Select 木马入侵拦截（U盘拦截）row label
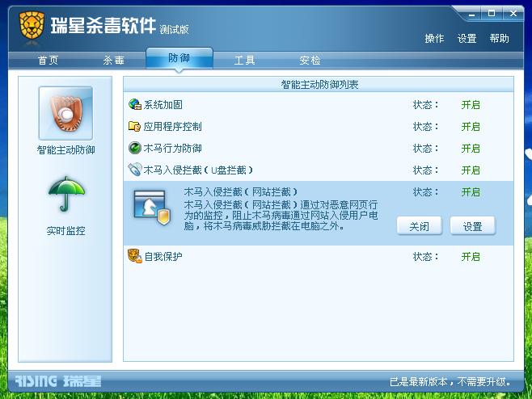Image resolution: width=532 pixels, height=399 pixels. 198,170
